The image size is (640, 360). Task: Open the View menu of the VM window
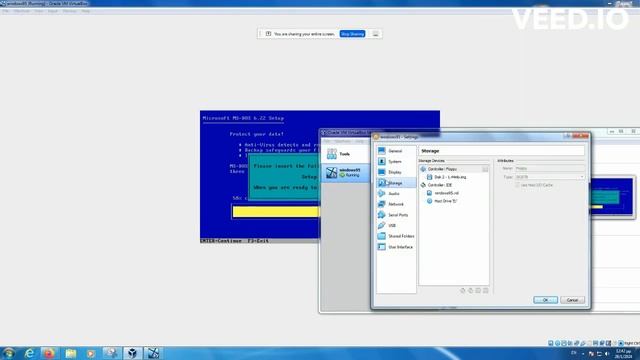[x=39, y=11]
